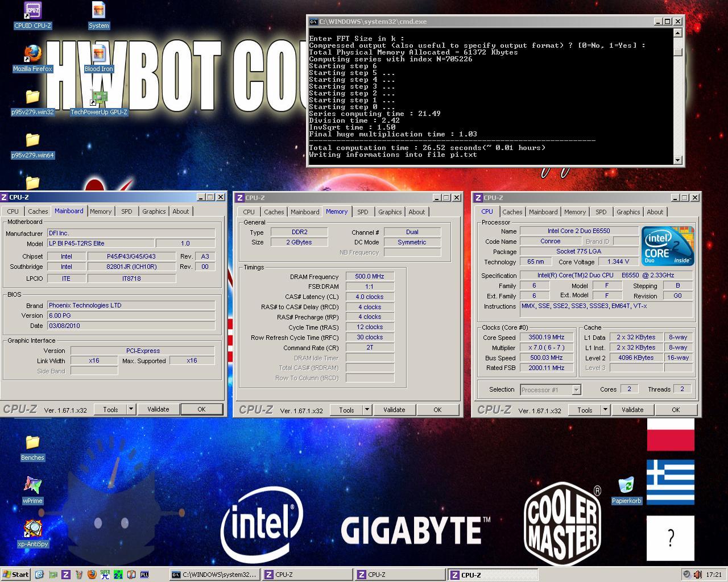Open the p95v279.win32 folder
Image resolution: width=728 pixels, height=582 pixels.
[x=32, y=102]
